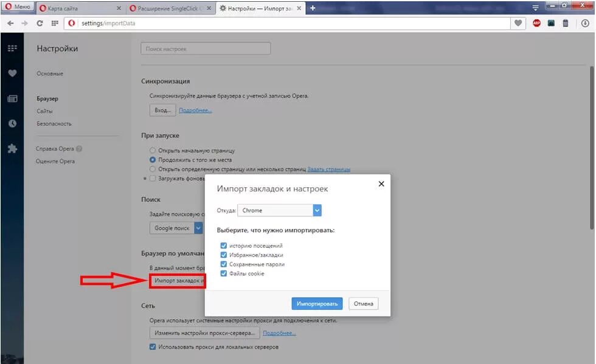
Task: Close the Карта сайта tab
Action: click(x=119, y=8)
